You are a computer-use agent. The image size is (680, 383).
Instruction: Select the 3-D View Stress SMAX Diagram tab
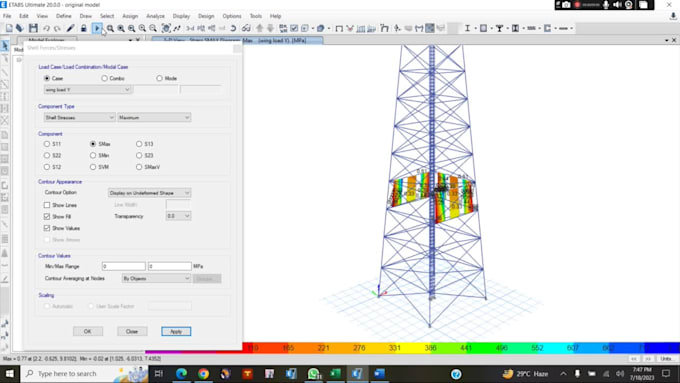click(x=237, y=40)
